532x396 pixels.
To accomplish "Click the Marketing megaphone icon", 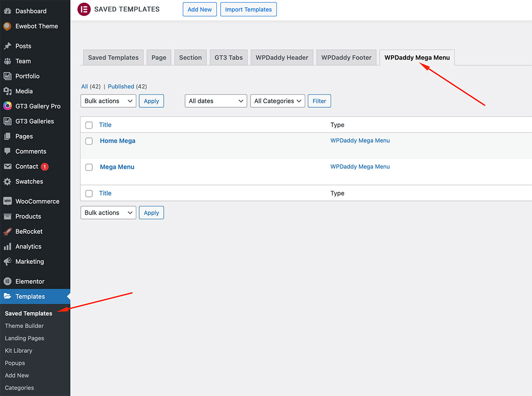I will point(7,261).
